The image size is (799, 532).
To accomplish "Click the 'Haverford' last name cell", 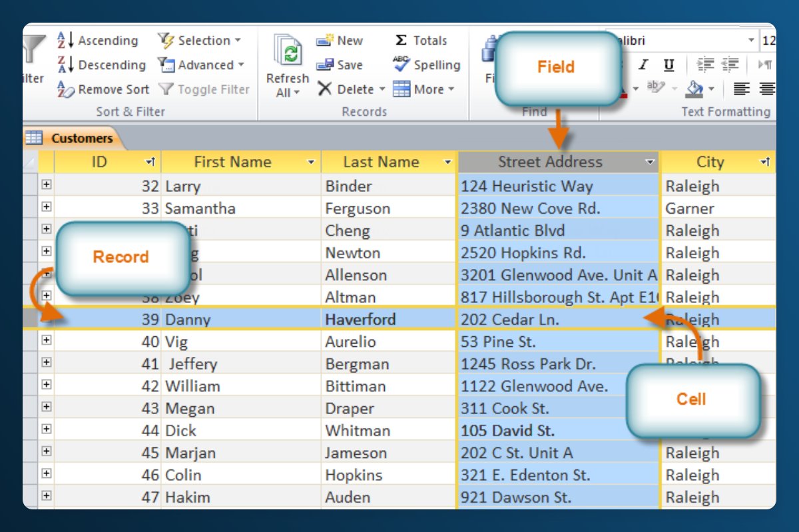I will point(389,319).
